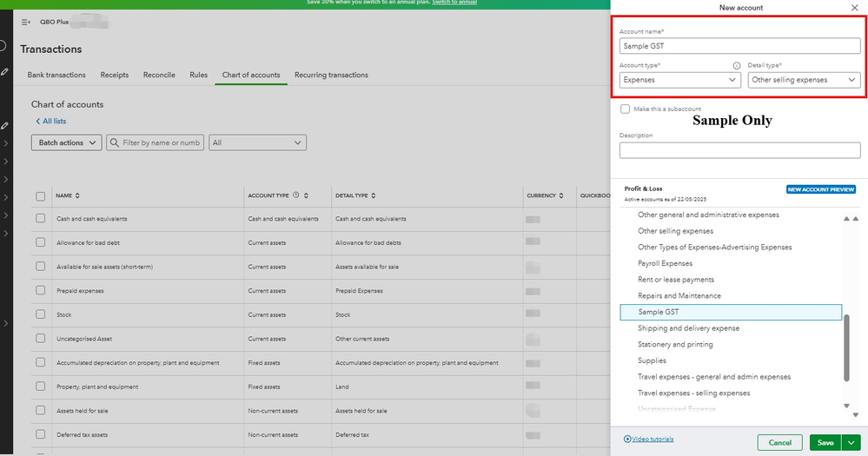Select checkbox for Uncategorised Asset row

click(x=41, y=338)
